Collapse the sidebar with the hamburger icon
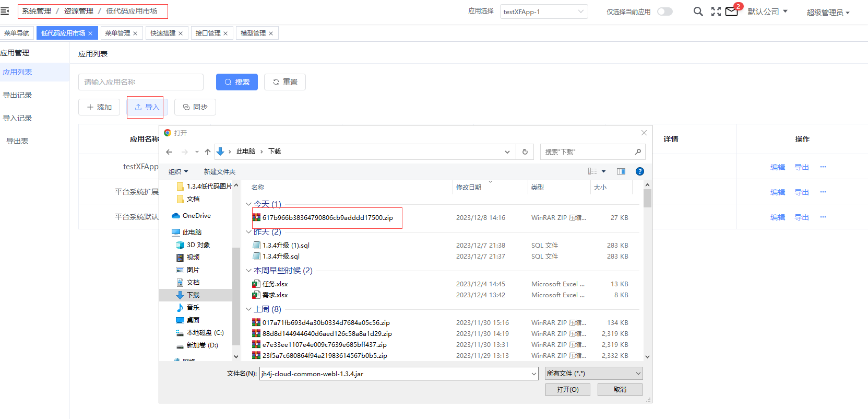The height and width of the screenshot is (419, 868). tap(5, 11)
